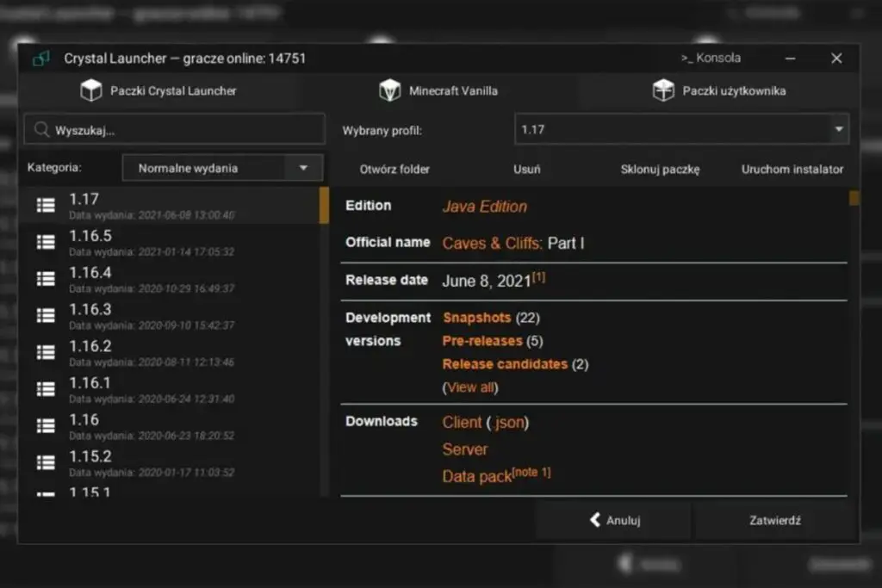
Task: Switch to the Minecraft Vanilla tab
Action: point(438,90)
